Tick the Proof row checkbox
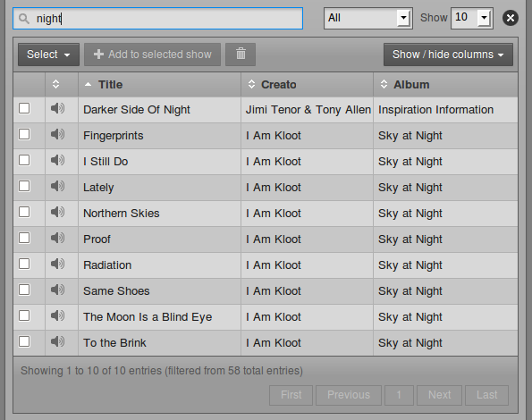This screenshot has width=532, height=420. [x=24, y=238]
